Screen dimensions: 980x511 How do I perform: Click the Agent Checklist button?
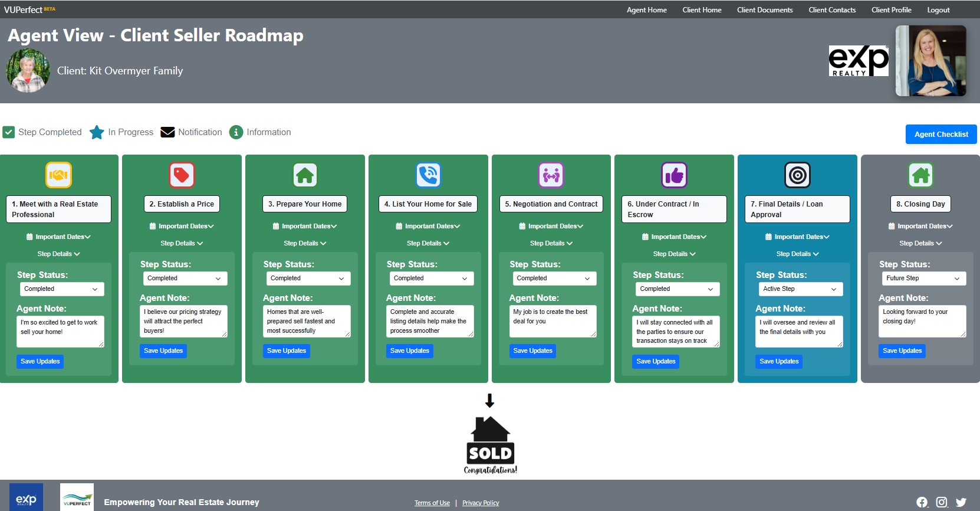pos(941,134)
